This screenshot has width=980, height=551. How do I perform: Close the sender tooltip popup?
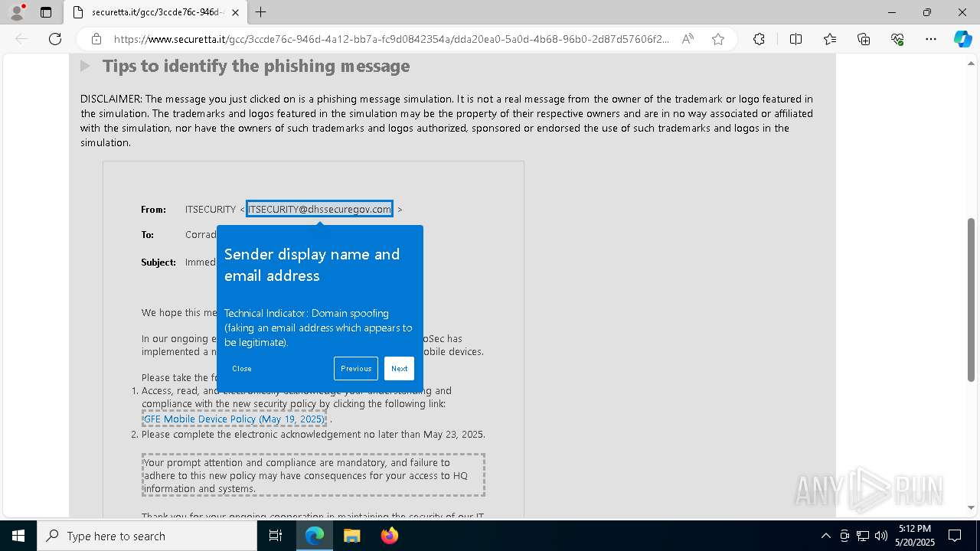242,369
